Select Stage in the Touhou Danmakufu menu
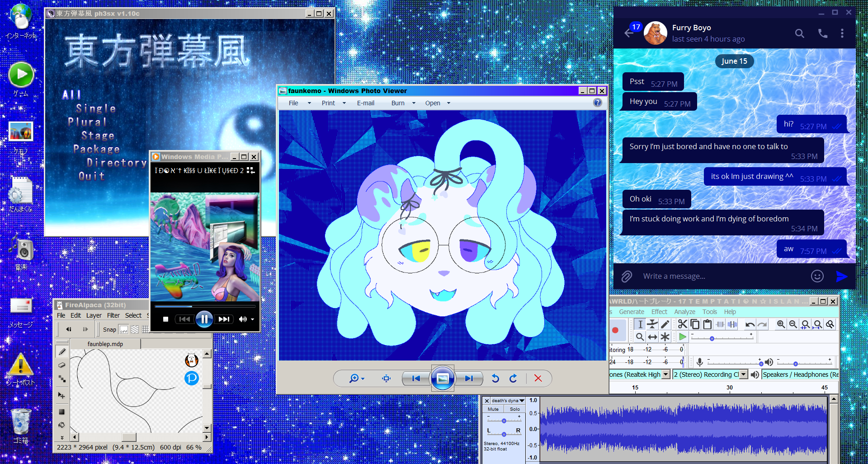 pos(98,136)
